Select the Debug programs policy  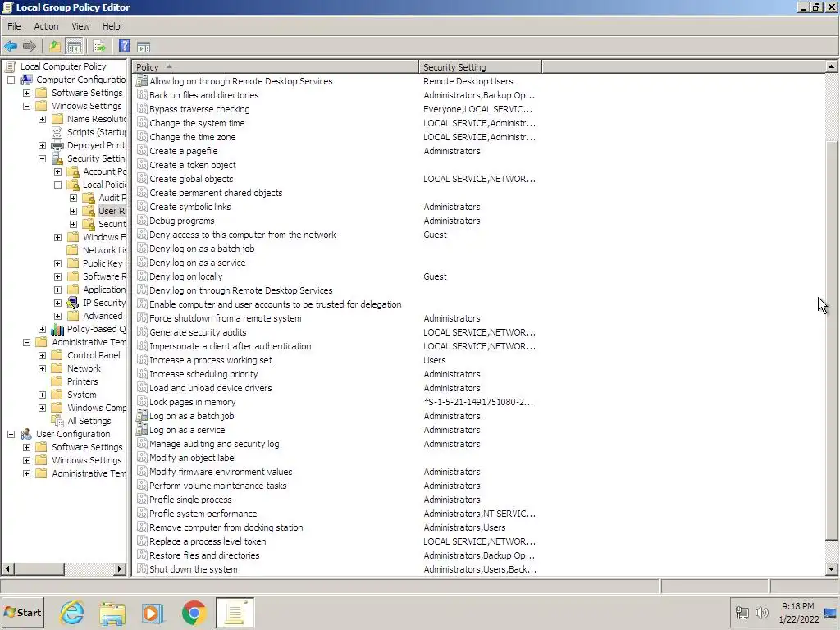tap(181, 221)
